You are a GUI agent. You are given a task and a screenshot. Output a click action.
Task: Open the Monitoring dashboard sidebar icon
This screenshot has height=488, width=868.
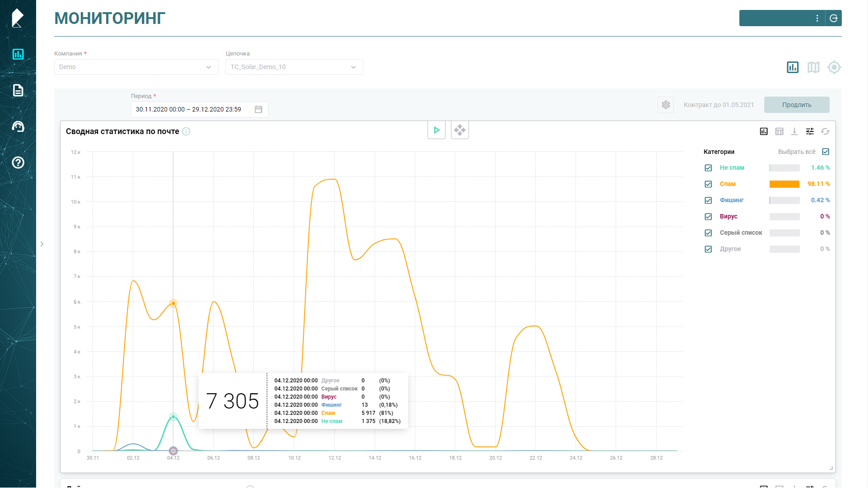coord(18,54)
